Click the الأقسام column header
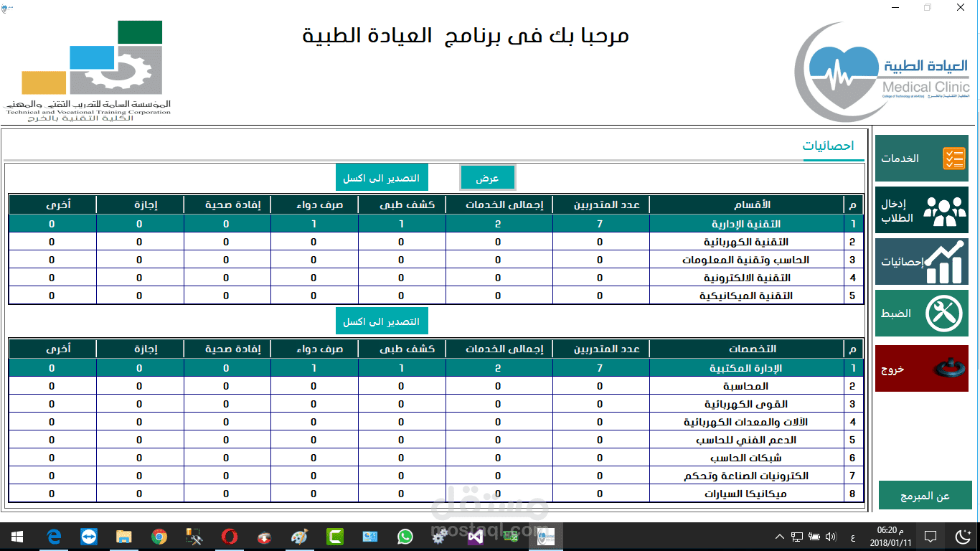This screenshot has width=980, height=551. 747,205
